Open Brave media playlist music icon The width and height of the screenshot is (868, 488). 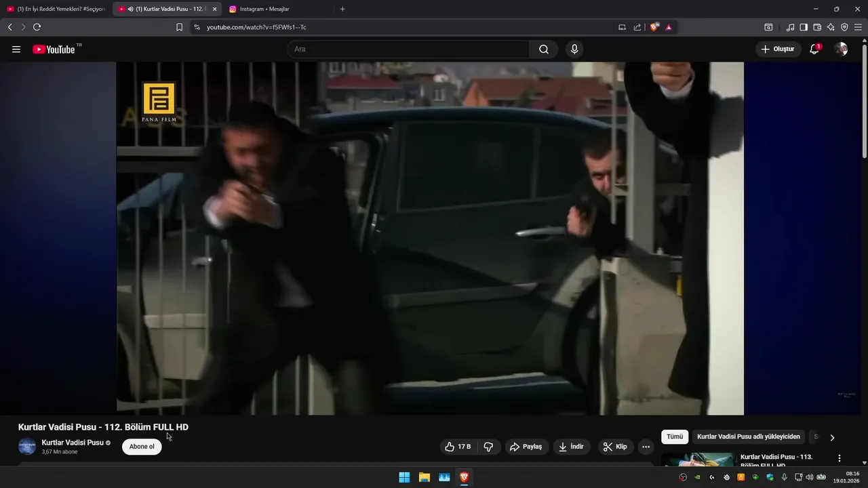(790, 27)
